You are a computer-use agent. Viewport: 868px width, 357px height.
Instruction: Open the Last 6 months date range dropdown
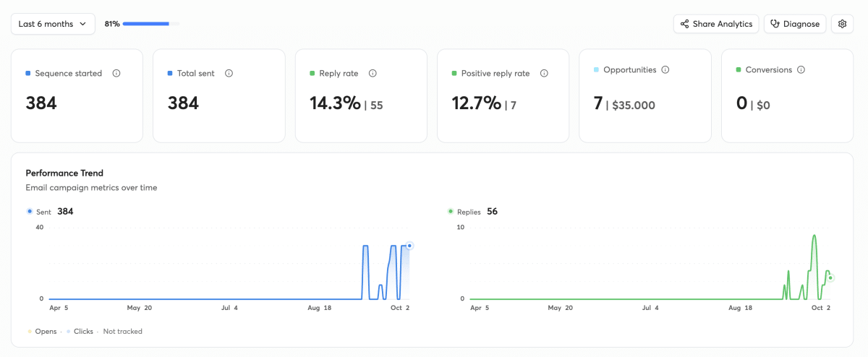[x=53, y=24]
